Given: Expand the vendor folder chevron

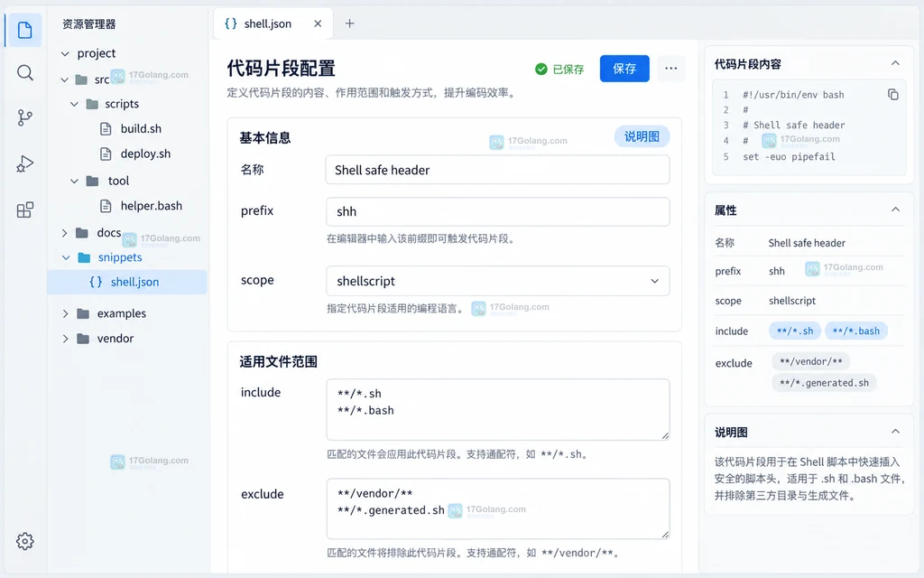Looking at the screenshot, I should pyautogui.click(x=65, y=339).
